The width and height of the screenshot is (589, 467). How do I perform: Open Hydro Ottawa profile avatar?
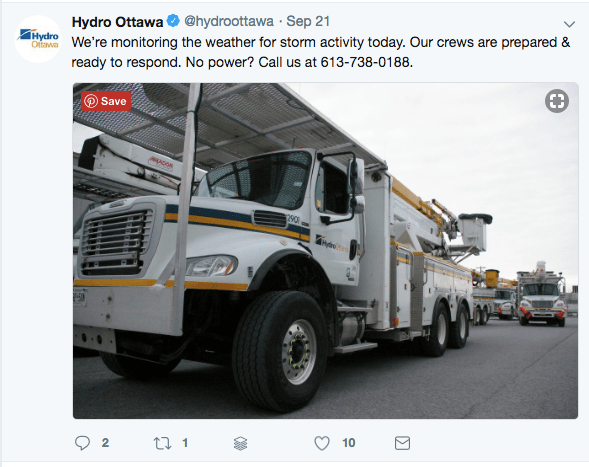38,39
